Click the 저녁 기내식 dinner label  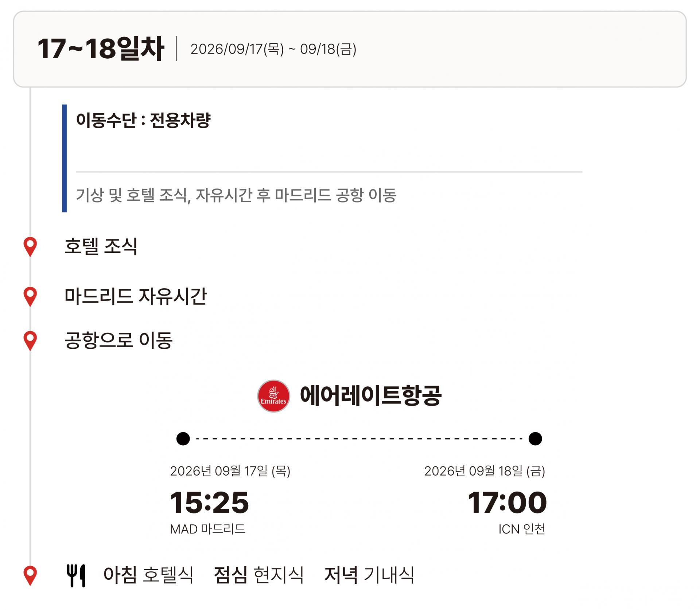369,575
